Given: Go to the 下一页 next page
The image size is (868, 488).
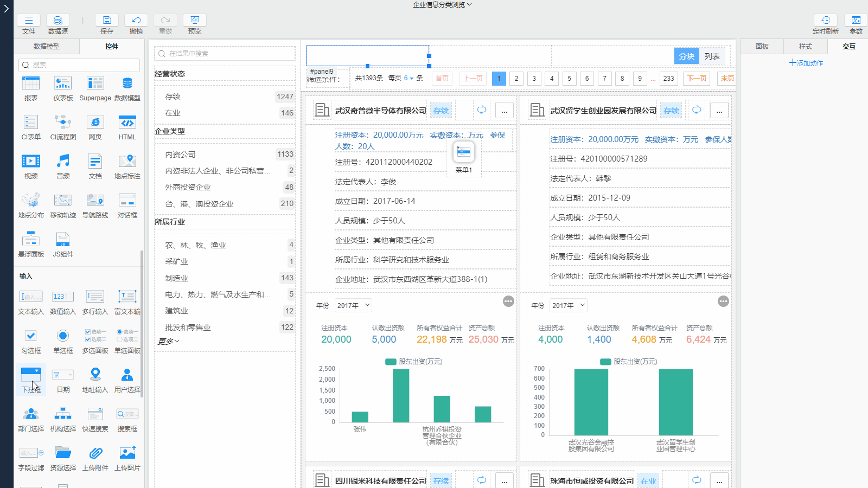Looking at the screenshot, I should 697,78.
